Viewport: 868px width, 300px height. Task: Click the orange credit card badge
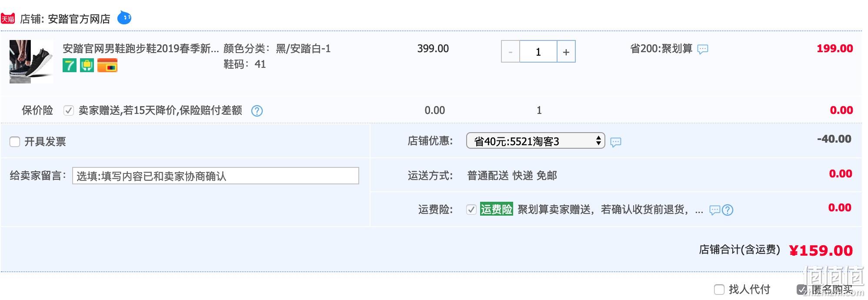(107, 66)
